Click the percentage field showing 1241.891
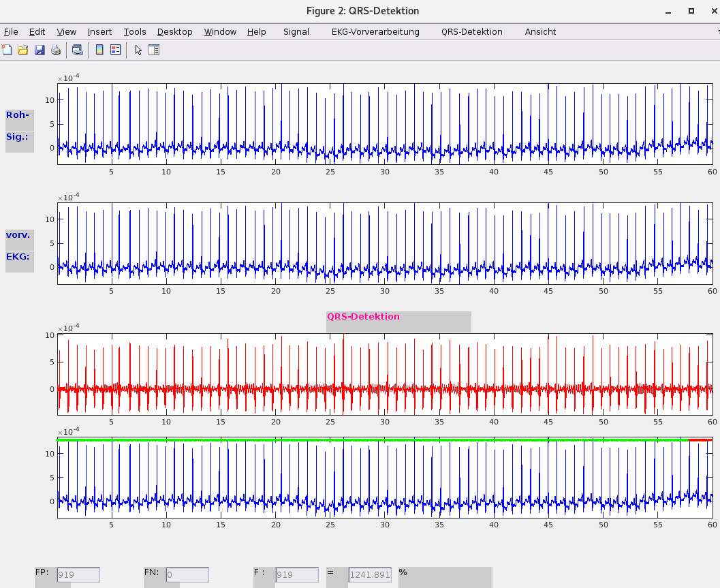 tap(370, 575)
